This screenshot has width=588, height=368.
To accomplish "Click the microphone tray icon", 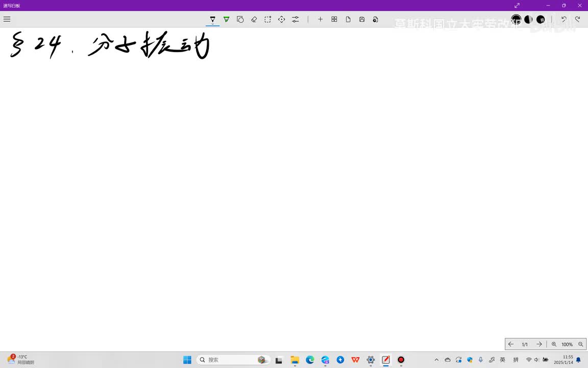I will click(x=481, y=360).
